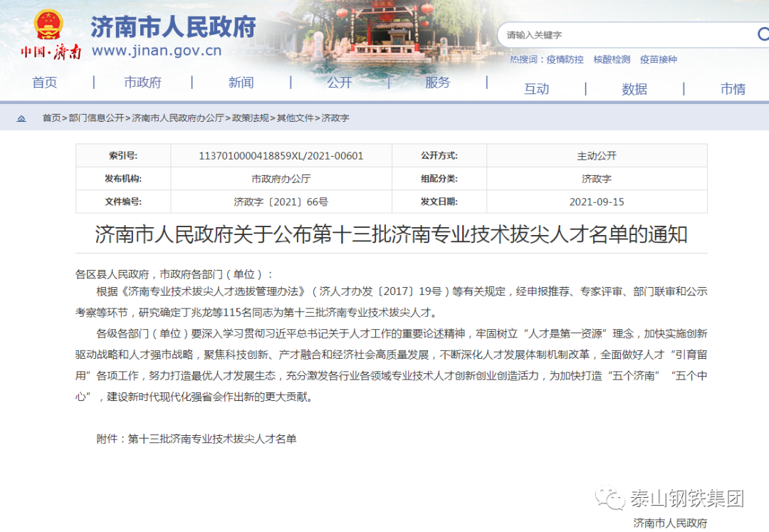
Task: Click the 疫情防控 hot search link
Action: [565, 60]
